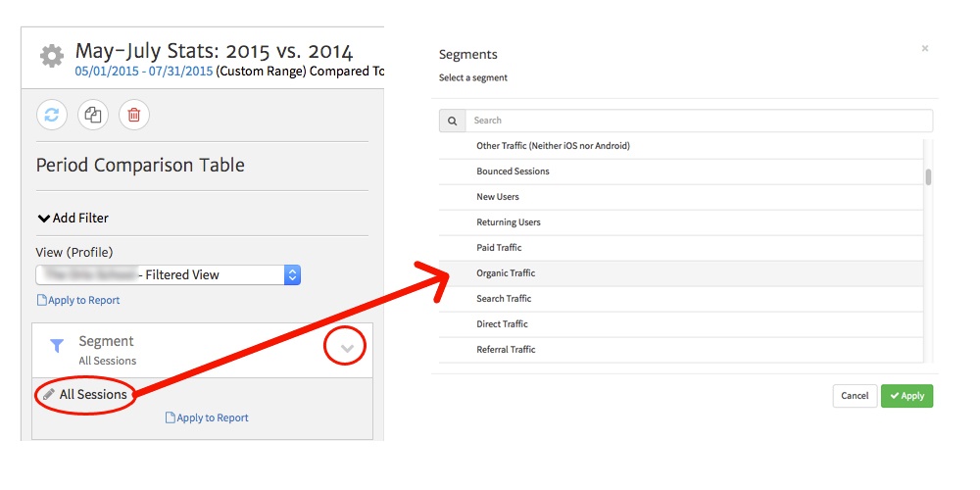The image size is (980, 490).
Task: Click the settings gear icon
Action: (x=51, y=57)
